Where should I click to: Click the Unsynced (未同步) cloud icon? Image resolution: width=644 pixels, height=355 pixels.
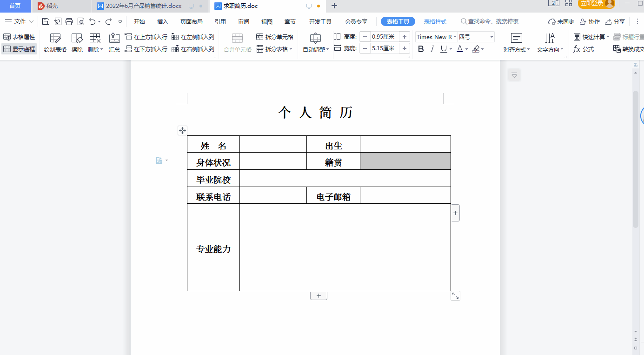coord(561,21)
